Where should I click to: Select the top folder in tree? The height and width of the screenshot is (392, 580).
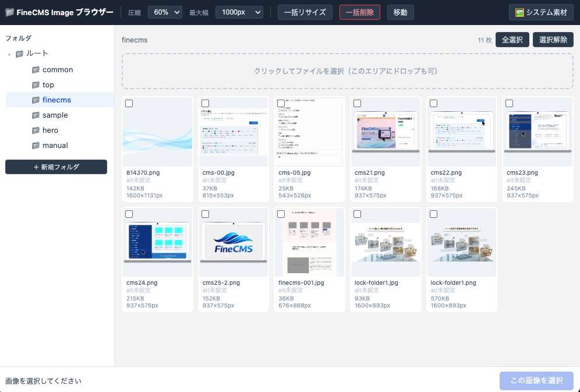pos(60,85)
